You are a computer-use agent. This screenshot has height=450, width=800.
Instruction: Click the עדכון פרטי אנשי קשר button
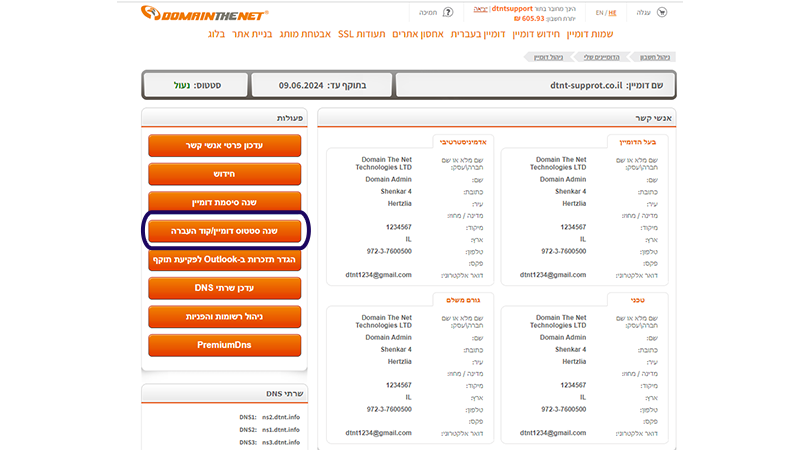[x=224, y=145]
